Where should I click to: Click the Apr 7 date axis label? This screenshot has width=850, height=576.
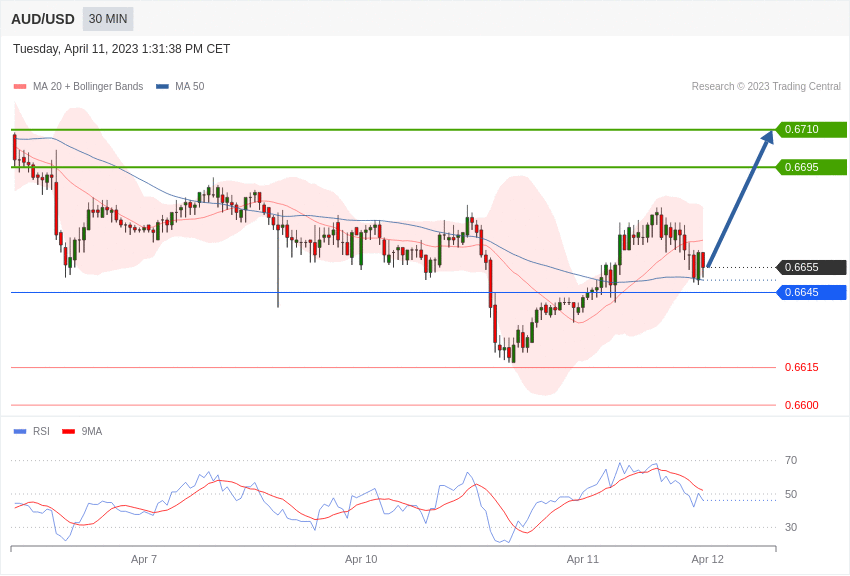(144, 559)
